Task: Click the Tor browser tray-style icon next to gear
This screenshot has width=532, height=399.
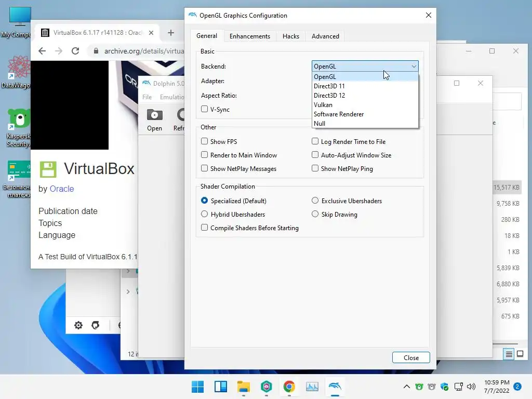Action: click(x=96, y=325)
